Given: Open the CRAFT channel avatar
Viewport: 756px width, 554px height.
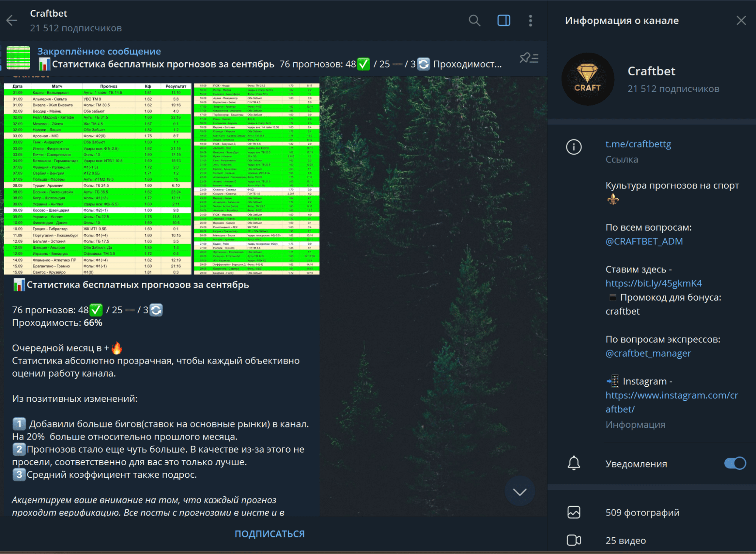Looking at the screenshot, I should click(587, 79).
